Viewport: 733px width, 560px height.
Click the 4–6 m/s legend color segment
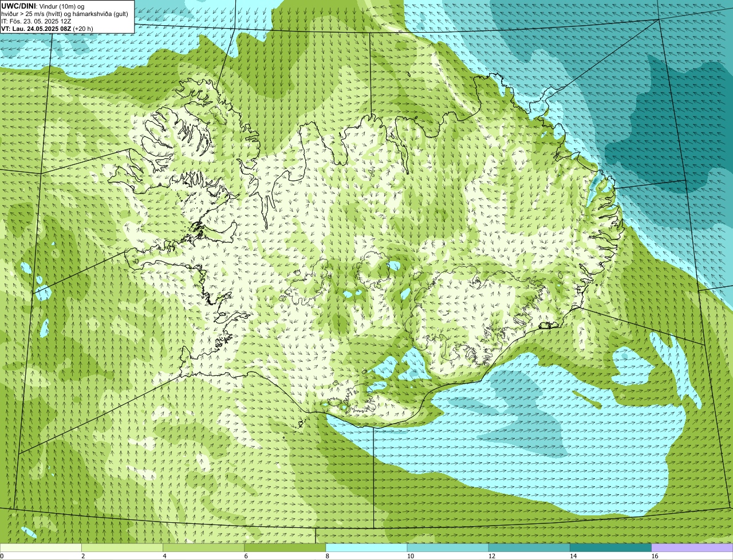click(203, 547)
